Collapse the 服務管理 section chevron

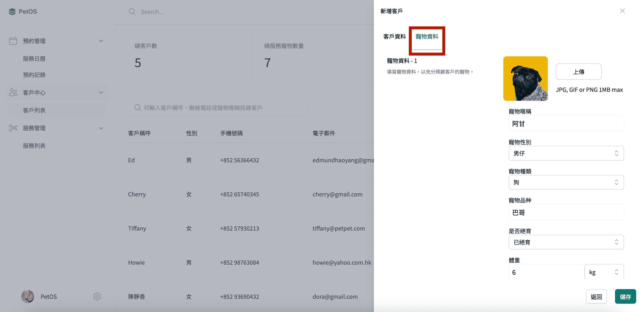click(x=101, y=128)
